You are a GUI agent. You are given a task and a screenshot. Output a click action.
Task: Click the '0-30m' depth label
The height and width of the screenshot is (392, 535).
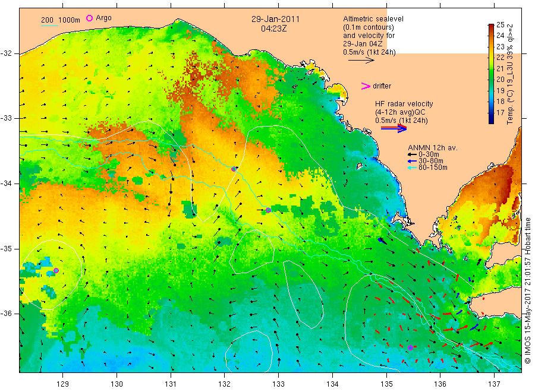click(x=429, y=154)
